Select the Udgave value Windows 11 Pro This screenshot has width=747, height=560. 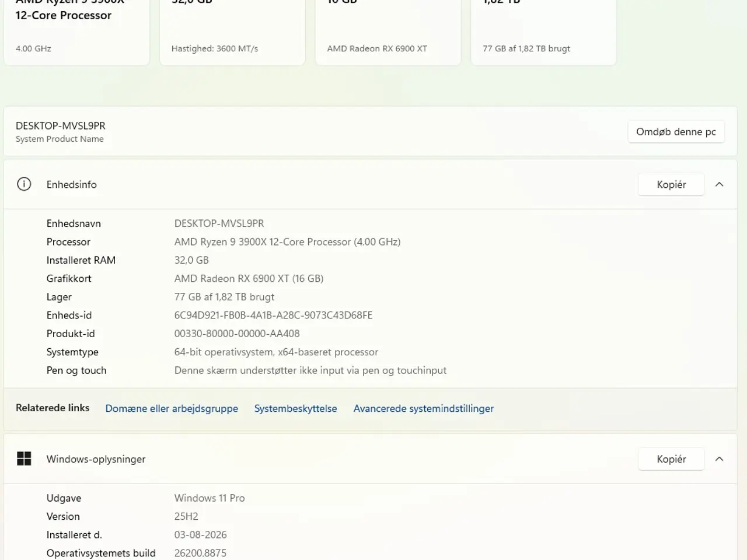tap(210, 498)
